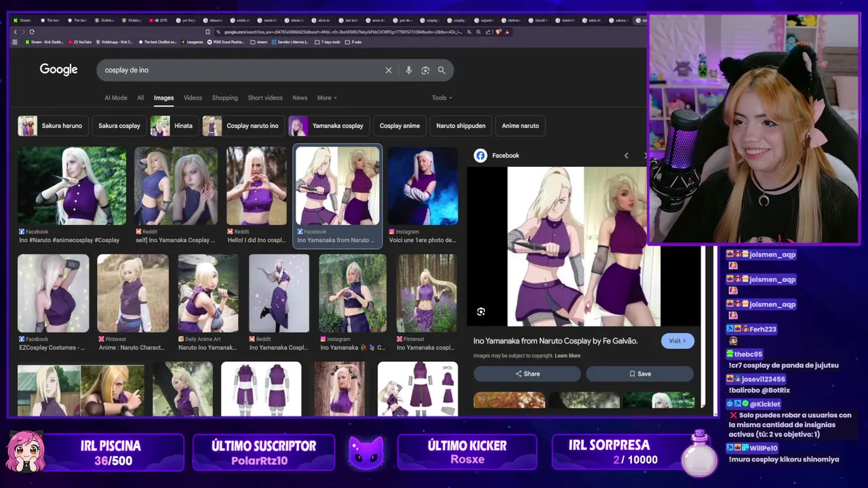Select the Sakura cosplay suggestion chip
Viewport: 868px width, 488px height.
[119, 125]
